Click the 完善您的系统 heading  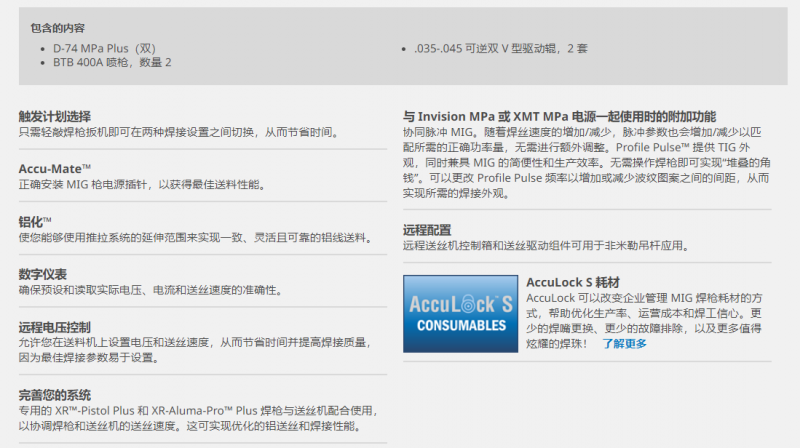[x=55, y=395]
